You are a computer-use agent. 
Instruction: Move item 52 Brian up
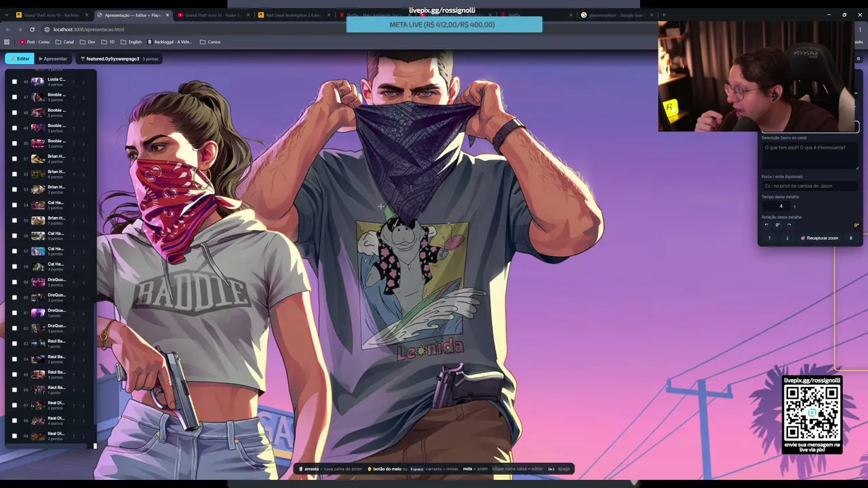pos(75,174)
